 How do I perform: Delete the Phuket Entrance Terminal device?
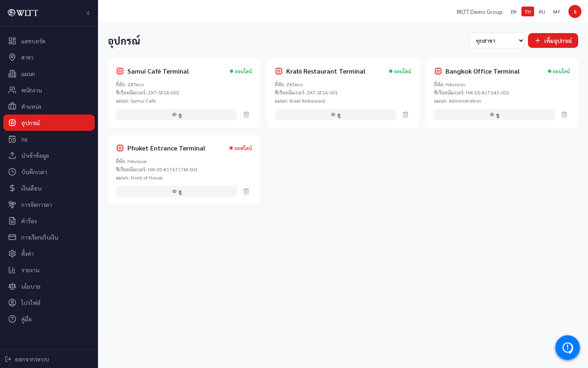246,191
